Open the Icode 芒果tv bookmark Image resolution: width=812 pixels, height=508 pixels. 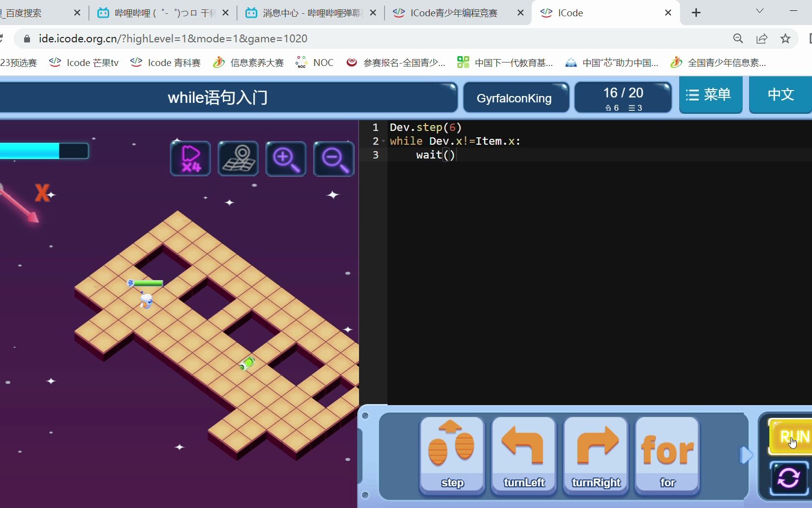tap(84, 63)
